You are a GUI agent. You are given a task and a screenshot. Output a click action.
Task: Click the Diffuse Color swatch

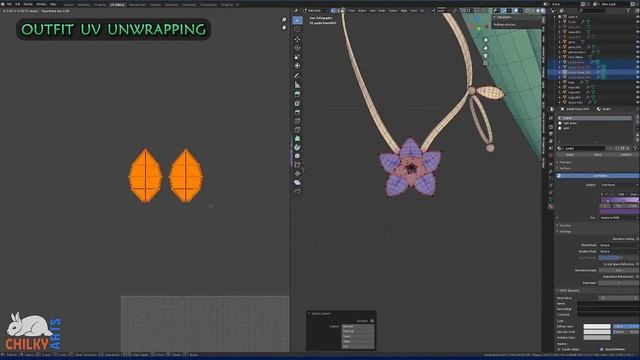(597, 327)
